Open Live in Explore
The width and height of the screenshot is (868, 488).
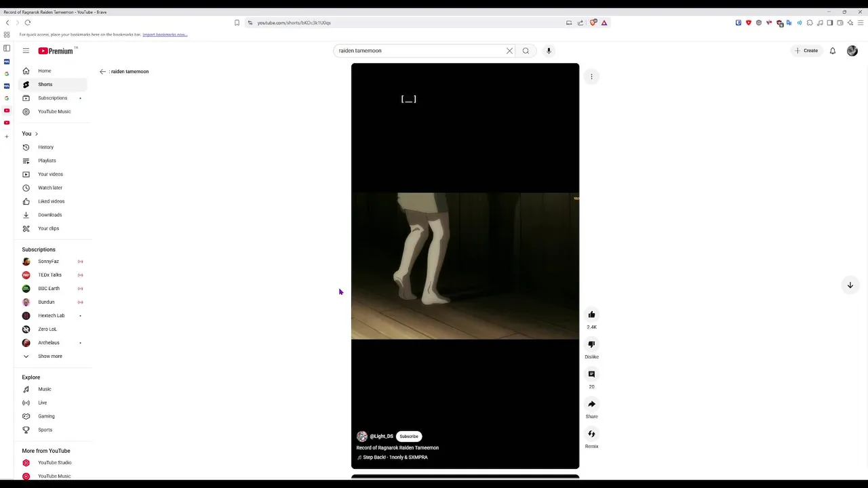click(x=53, y=403)
